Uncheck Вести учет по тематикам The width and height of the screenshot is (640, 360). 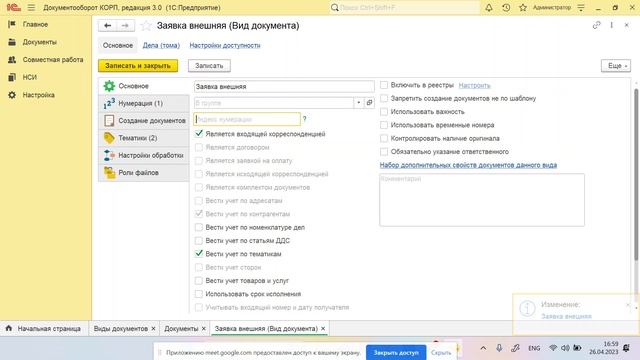[199, 253]
